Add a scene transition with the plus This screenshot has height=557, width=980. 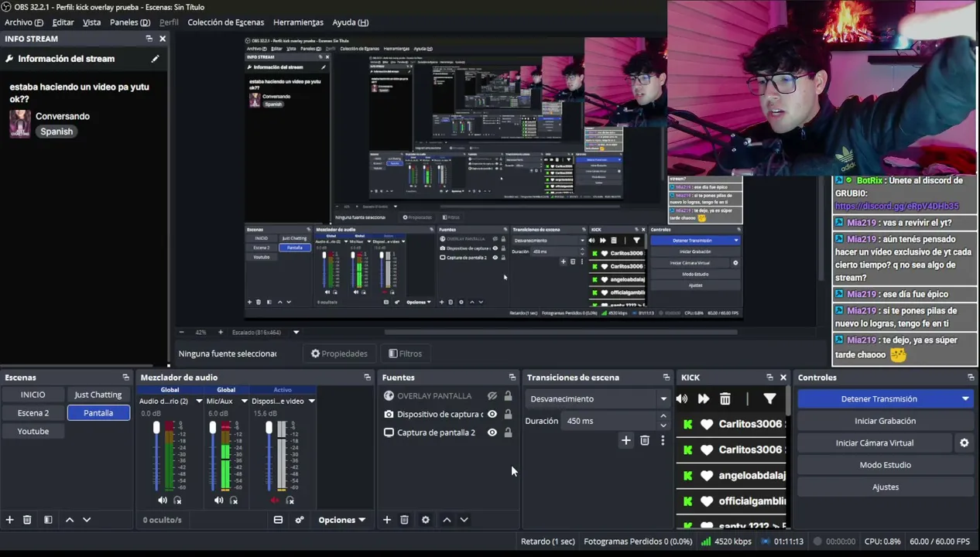tap(625, 441)
